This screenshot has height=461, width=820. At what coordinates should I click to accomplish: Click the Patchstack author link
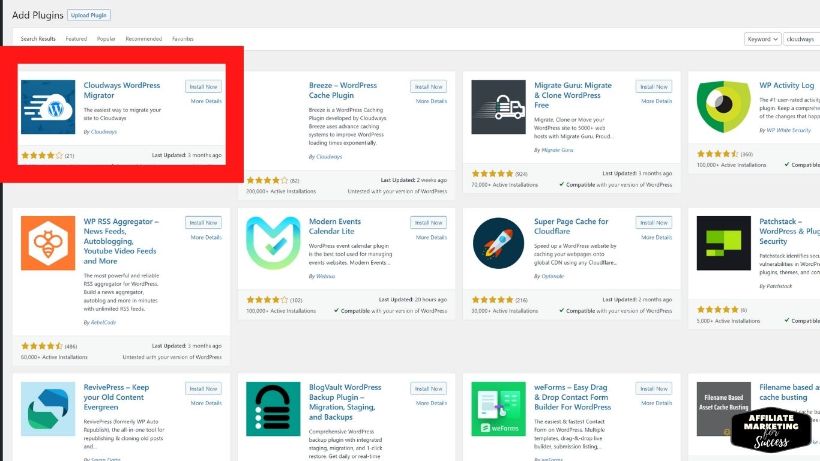coord(780,286)
